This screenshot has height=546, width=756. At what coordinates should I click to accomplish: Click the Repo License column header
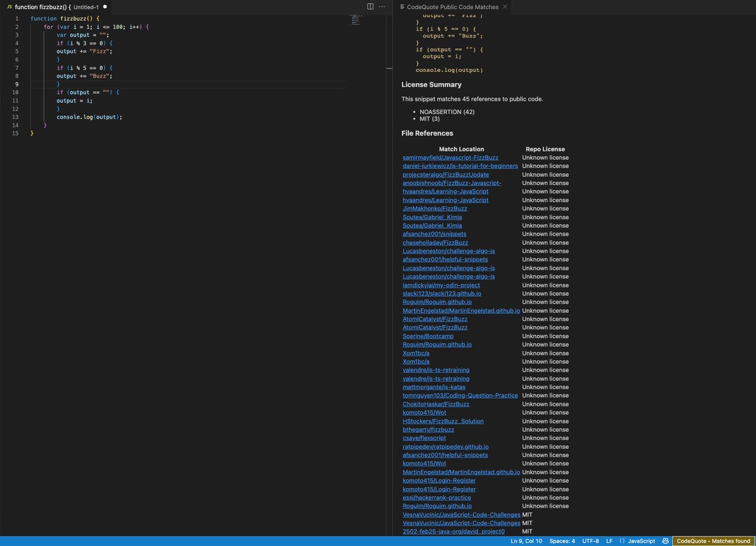(545, 149)
